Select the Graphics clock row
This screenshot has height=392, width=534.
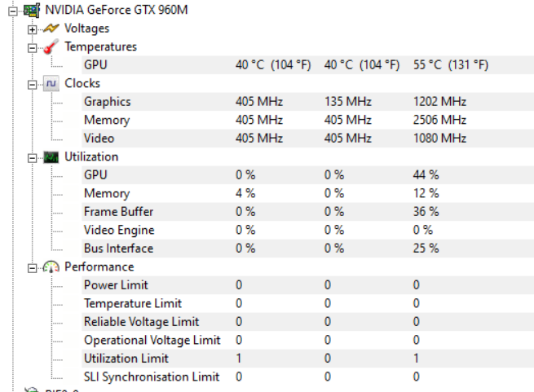tap(308, 102)
